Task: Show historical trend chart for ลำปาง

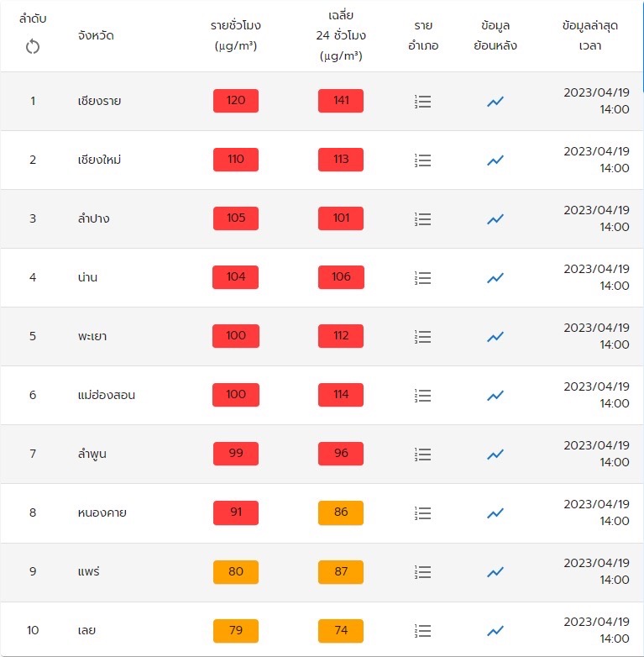Action: [x=495, y=219]
